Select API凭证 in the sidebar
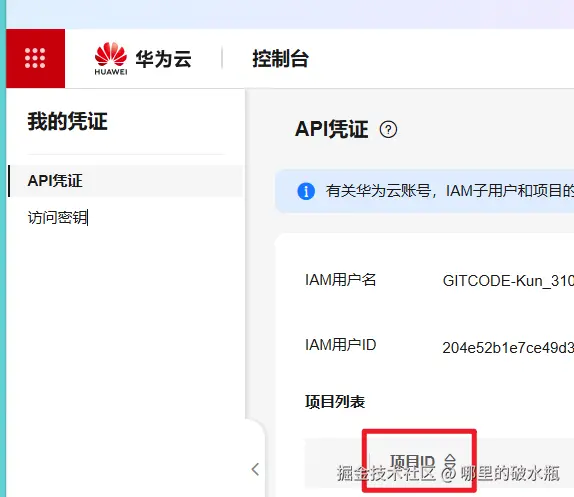Screen dimensions: 574x497 [126, 181]
